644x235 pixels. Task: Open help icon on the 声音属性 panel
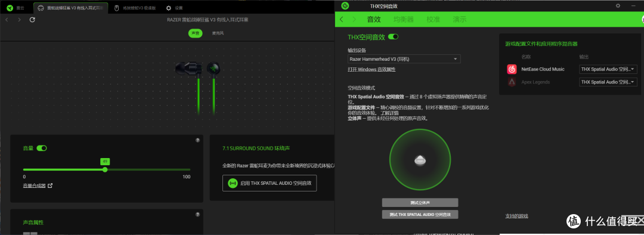[x=197, y=215]
